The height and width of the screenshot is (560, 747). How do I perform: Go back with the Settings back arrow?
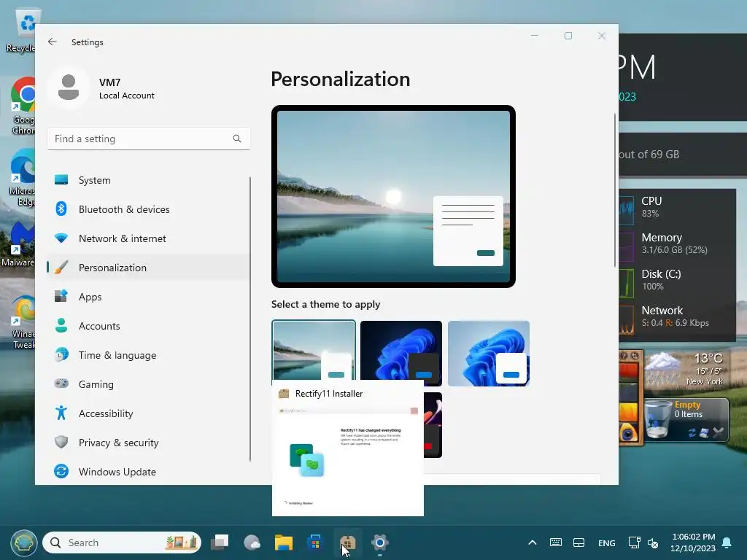(x=53, y=42)
